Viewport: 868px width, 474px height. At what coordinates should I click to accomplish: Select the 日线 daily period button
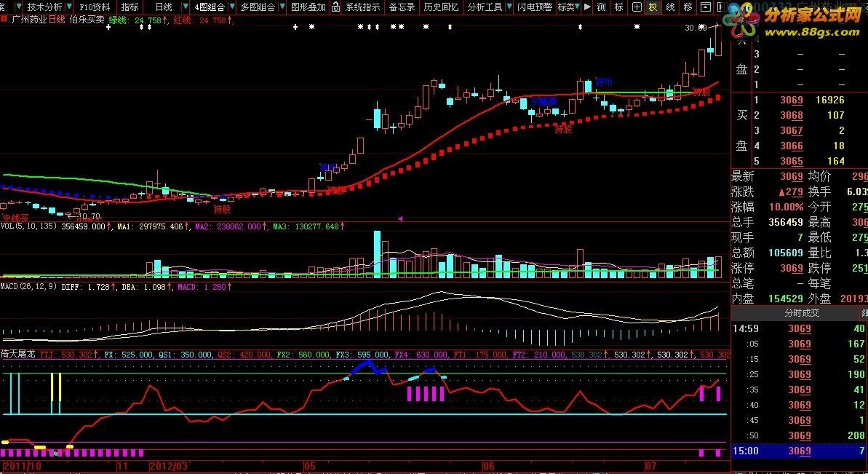(x=163, y=7)
